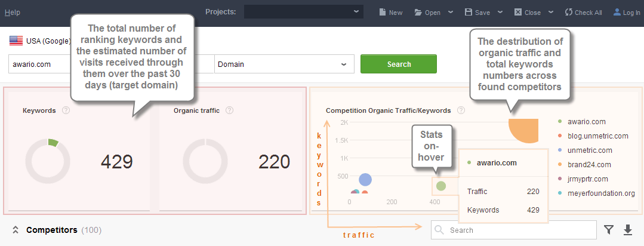644x246 pixels.
Task: Click the Close project icon
Action: [518, 12]
